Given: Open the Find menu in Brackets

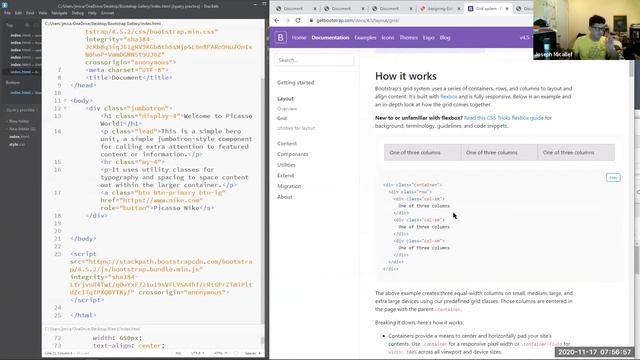Looking at the screenshot, I should [30, 13].
